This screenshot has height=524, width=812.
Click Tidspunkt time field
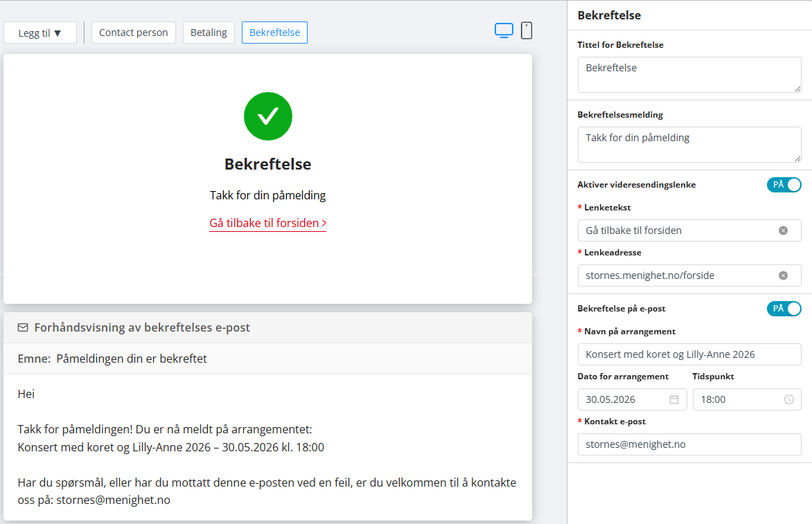[747, 399]
